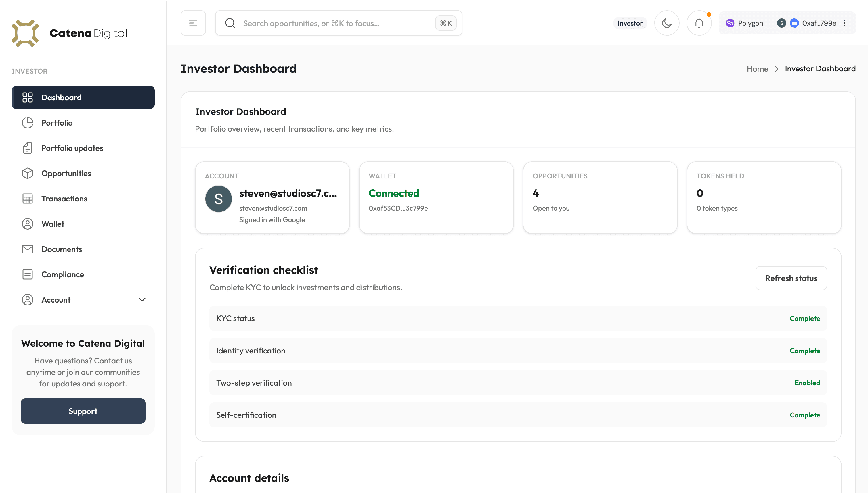Open notifications bell icon
Screen dimensions: 868x493
point(699,23)
